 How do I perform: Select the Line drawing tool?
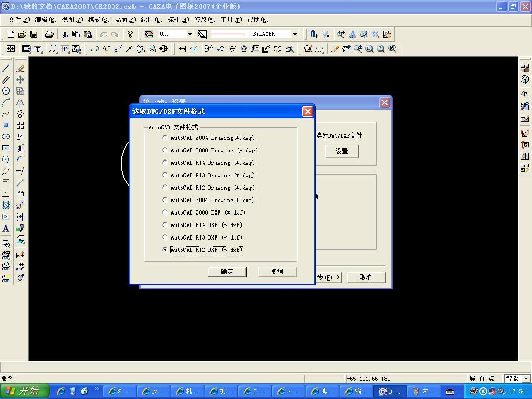tap(6, 68)
